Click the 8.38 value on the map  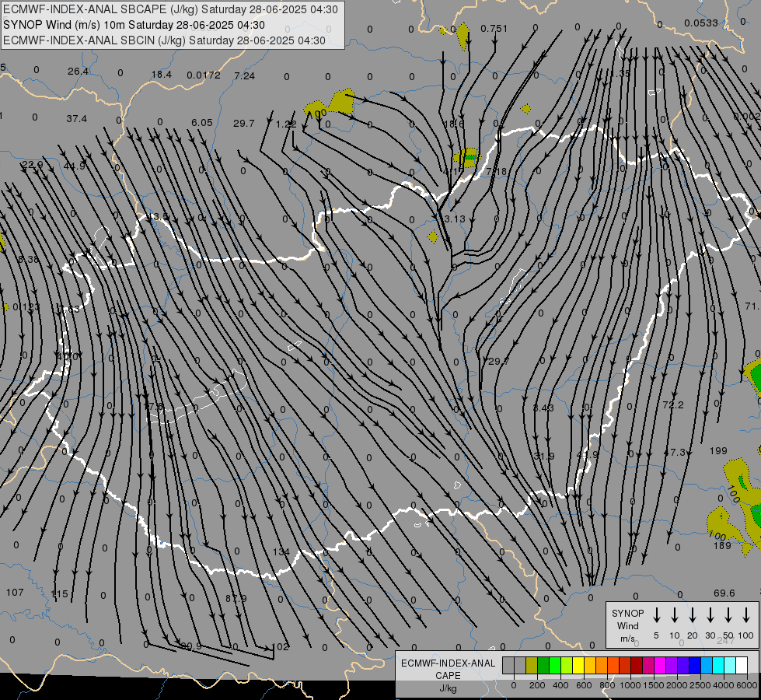click(29, 260)
